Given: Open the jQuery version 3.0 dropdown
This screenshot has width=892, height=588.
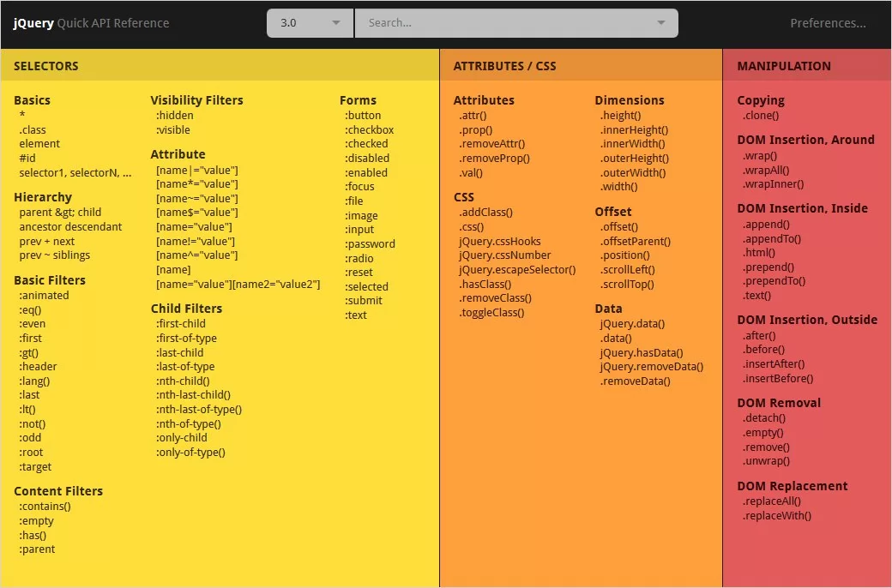Looking at the screenshot, I should click(310, 23).
